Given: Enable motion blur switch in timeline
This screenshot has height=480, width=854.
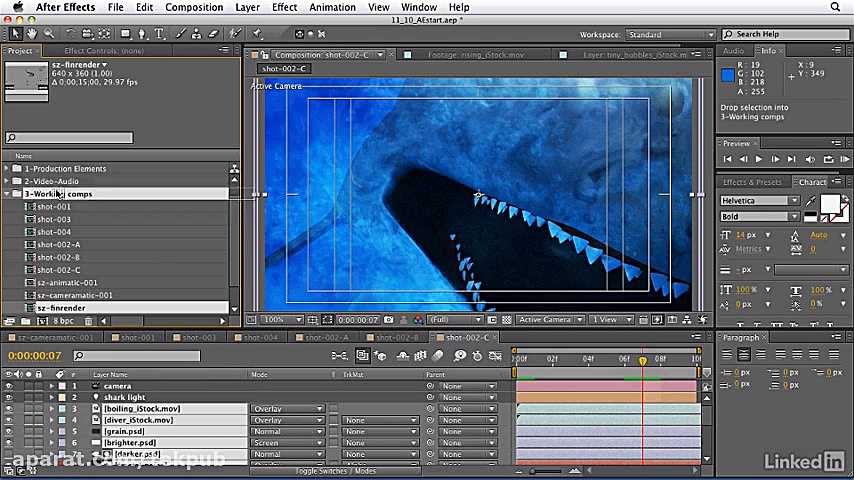Looking at the screenshot, I should point(438,356).
